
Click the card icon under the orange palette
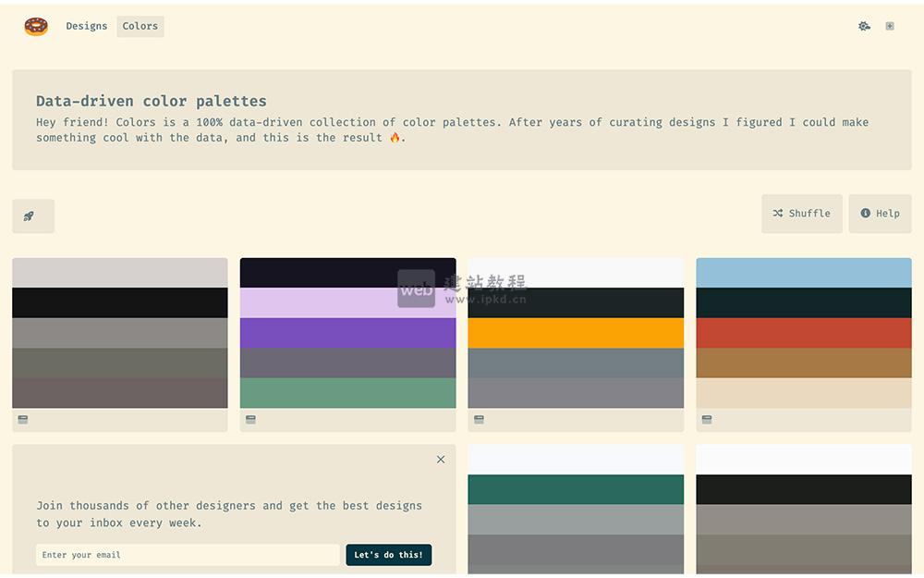(479, 420)
